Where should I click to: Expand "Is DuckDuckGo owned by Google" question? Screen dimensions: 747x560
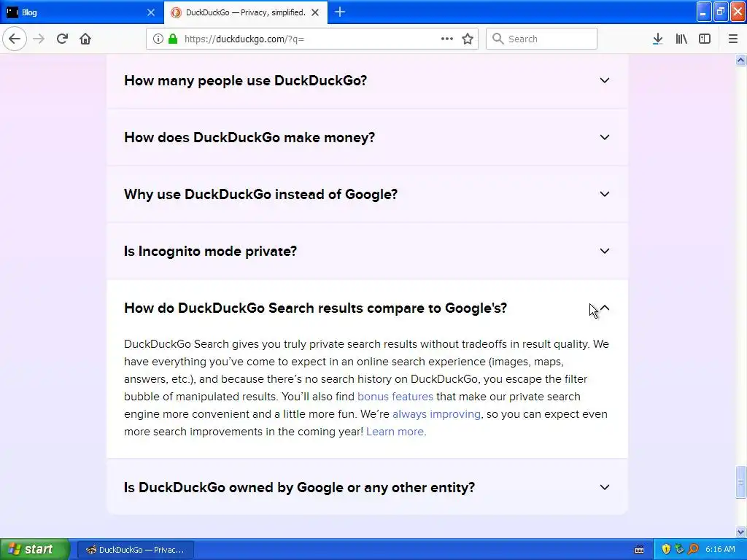[x=367, y=488]
